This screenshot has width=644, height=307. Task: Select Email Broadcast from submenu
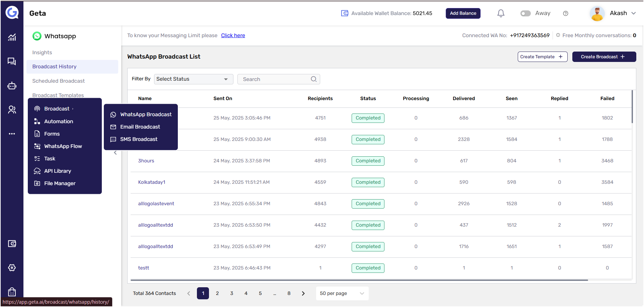(140, 127)
